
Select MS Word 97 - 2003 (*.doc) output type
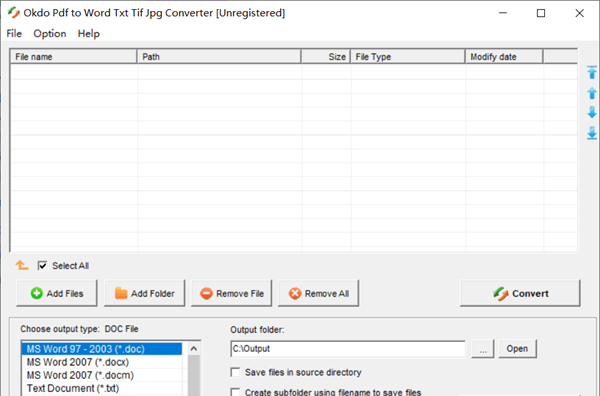click(102, 349)
